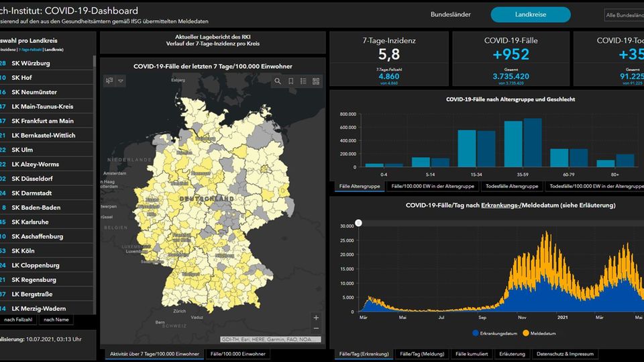Screen dimensions: 644x362
Task: Open the basemap gallery grid icon
Action: [316, 81]
